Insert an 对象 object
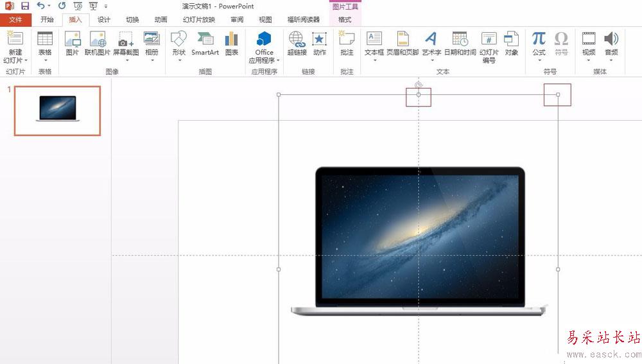The height and width of the screenshot is (364, 642). pos(512,44)
